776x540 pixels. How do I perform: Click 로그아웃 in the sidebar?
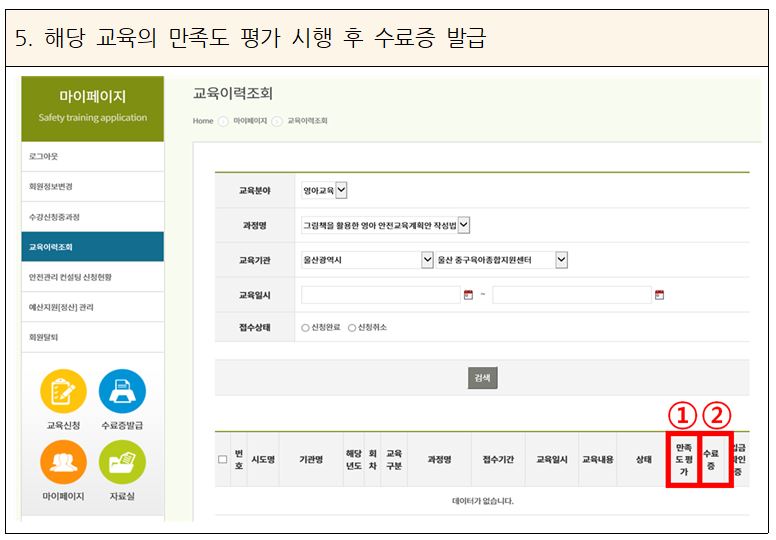pyautogui.click(x=92, y=157)
